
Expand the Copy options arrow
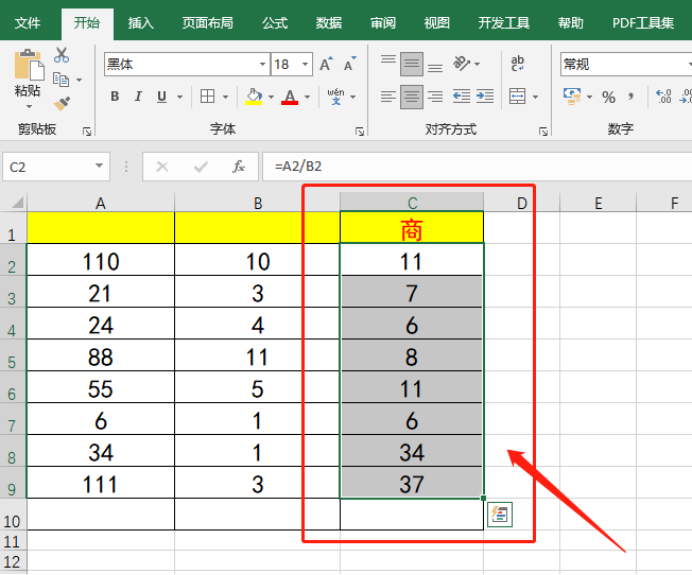click(79, 80)
